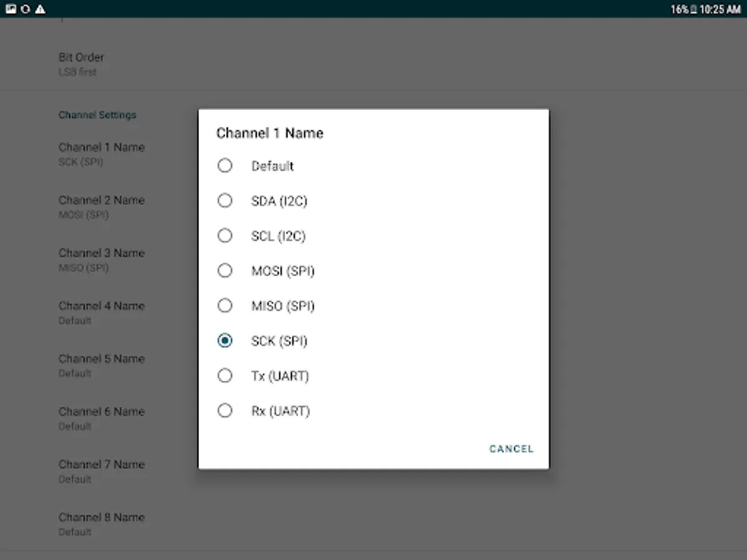Click the Channel 1 Name dialog title
The image size is (747, 560).
click(270, 133)
